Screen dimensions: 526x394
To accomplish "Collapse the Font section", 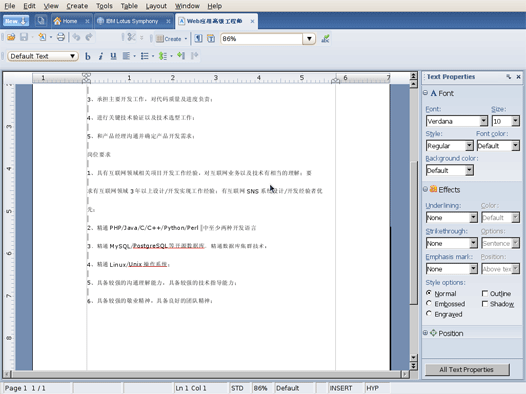I will 425,93.
